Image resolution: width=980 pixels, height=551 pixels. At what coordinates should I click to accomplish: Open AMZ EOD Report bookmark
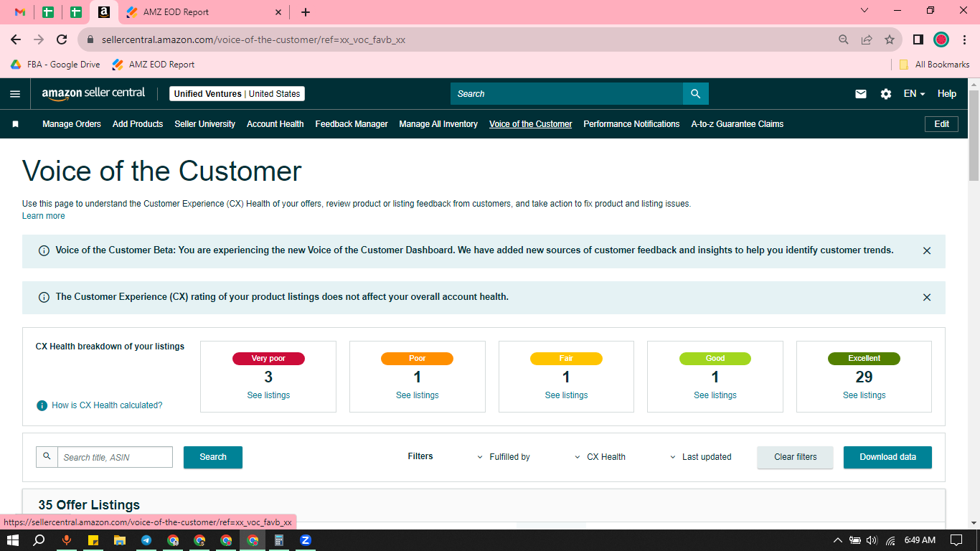click(154, 65)
